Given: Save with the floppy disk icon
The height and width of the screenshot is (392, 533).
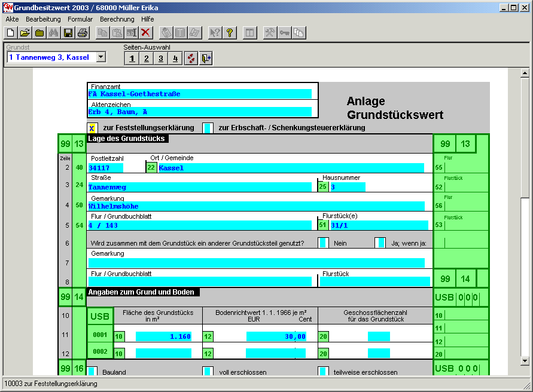Looking at the screenshot, I should (68, 33).
